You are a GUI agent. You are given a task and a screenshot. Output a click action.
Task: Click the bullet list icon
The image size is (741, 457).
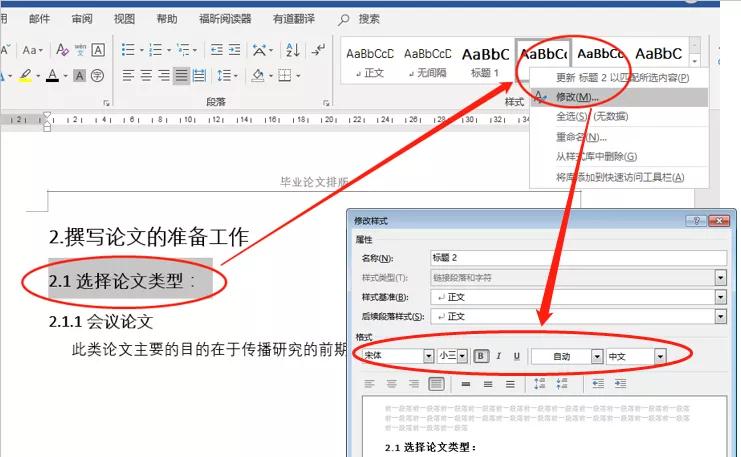(x=128, y=50)
